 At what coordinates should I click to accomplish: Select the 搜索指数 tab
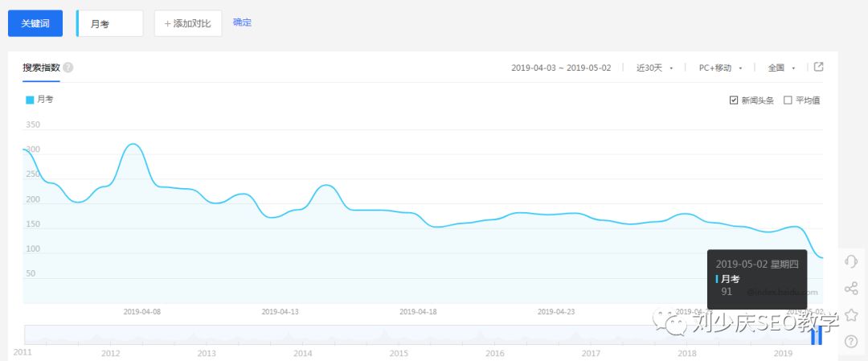[x=41, y=68]
